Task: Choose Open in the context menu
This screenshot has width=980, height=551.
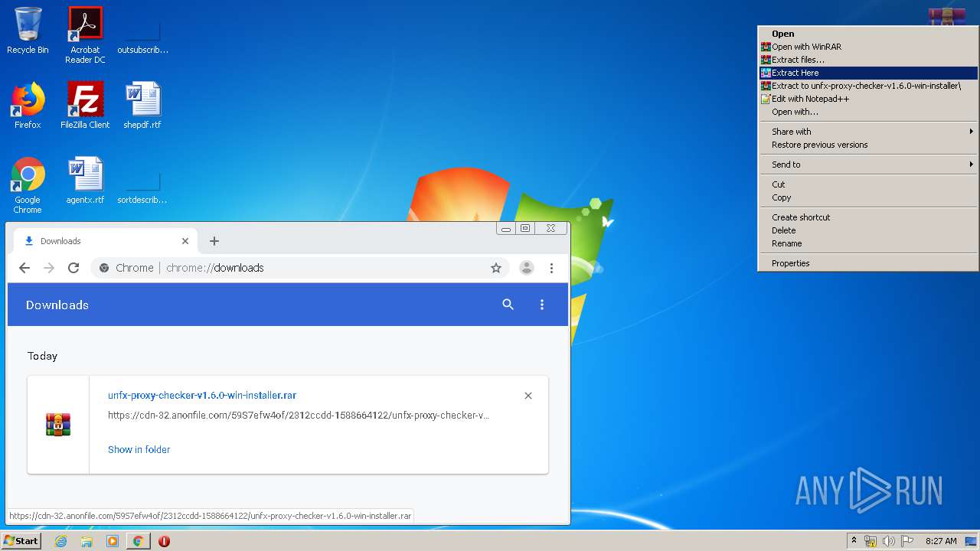Action: click(868, 34)
